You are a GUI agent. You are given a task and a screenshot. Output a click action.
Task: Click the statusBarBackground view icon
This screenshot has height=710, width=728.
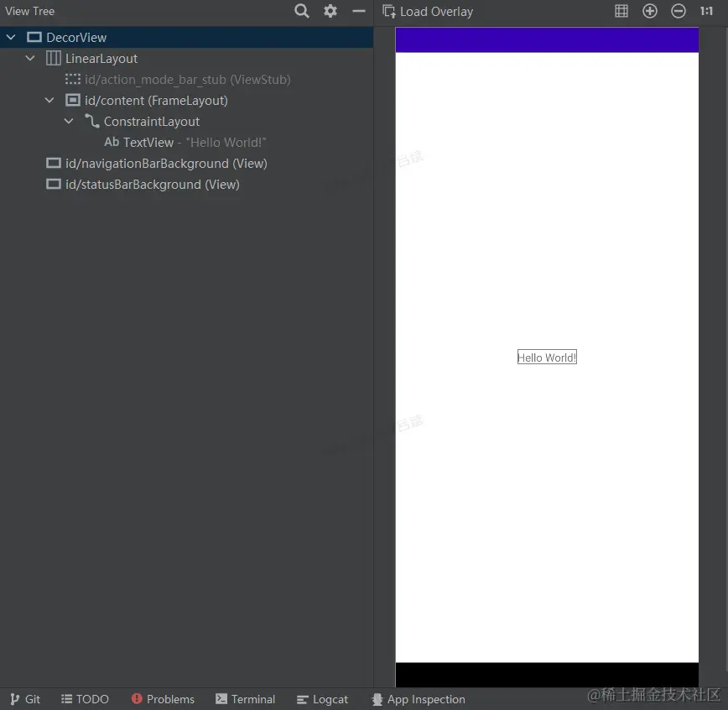(x=54, y=184)
